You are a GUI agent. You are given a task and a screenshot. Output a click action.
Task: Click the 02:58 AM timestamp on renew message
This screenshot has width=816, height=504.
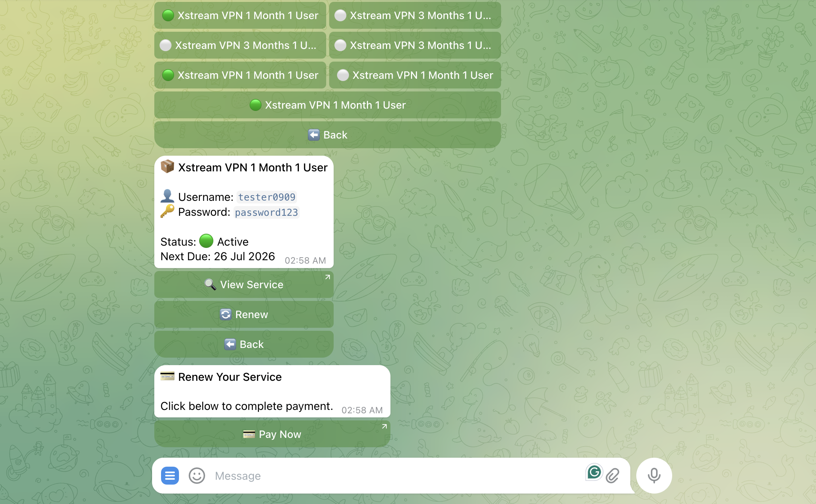pos(362,410)
